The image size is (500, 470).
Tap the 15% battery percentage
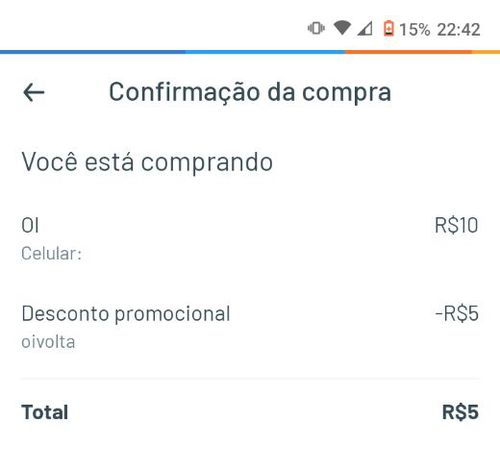click(415, 29)
